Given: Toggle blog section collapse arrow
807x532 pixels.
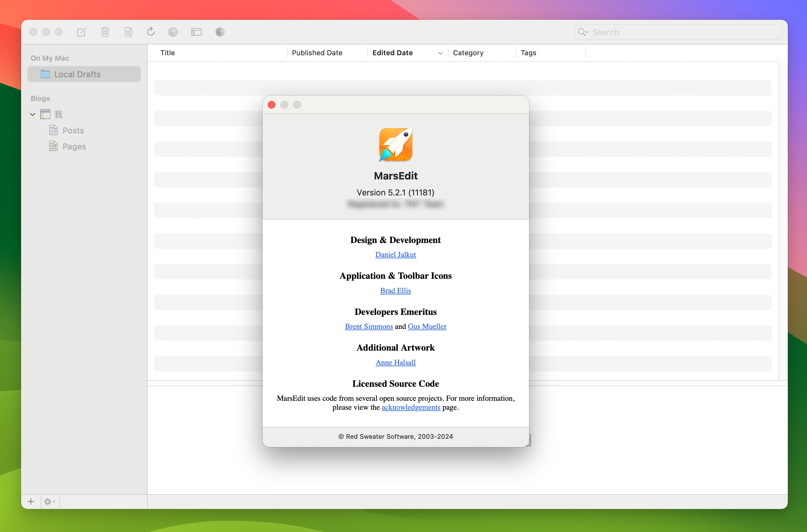Looking at the screenshot, I should coord(32,114).
